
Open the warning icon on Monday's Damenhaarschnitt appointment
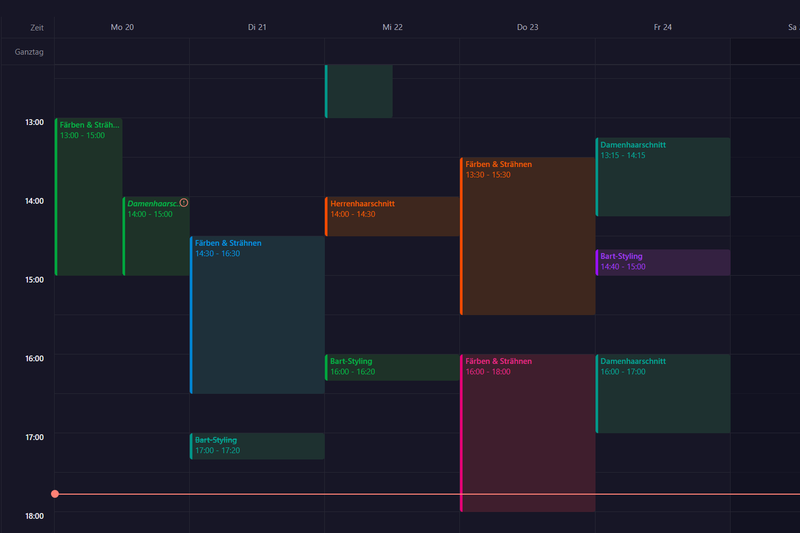click(184, 202)
